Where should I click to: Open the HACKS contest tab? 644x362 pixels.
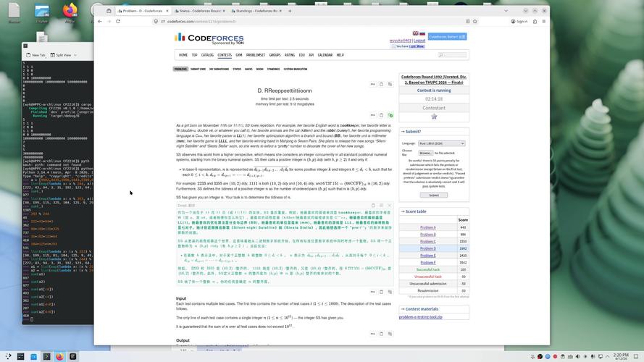coord(248,69)
